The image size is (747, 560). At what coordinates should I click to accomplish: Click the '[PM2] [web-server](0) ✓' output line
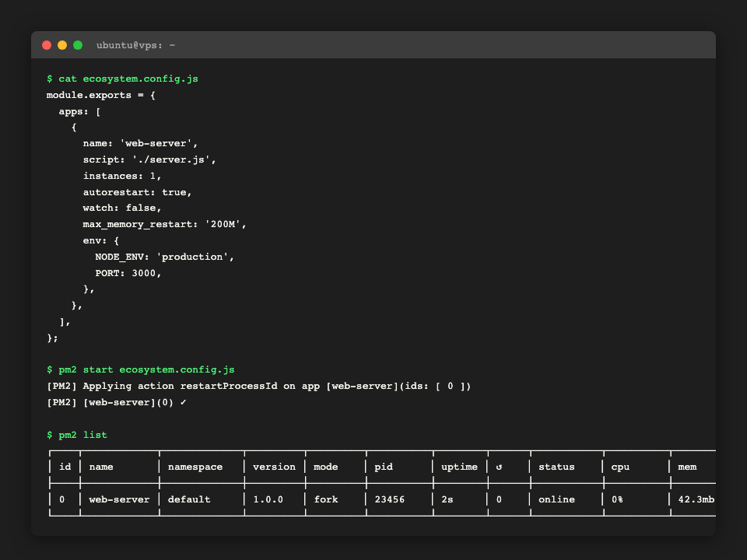(x=116, y=402)
